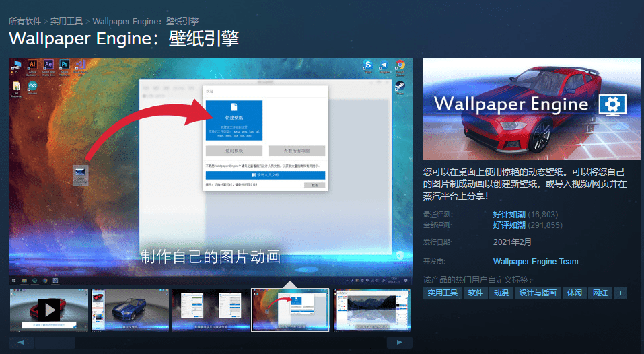
Task: Select the 休闲 tag
Action: point(574,293)
